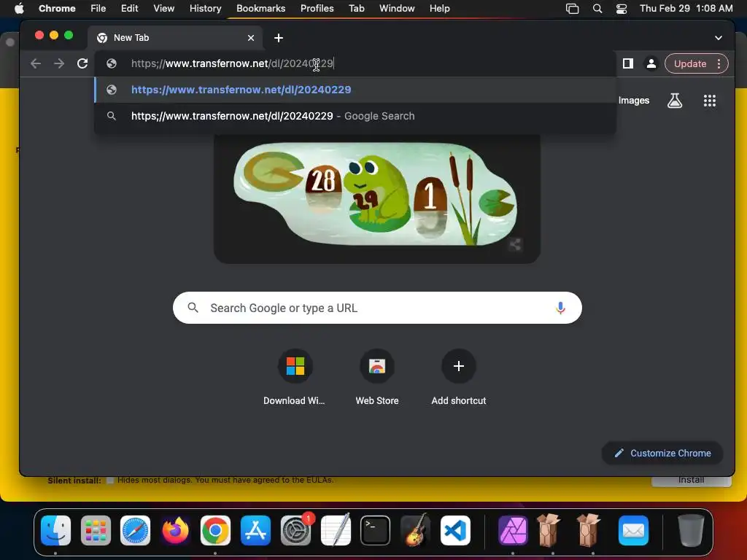The image size is (747, 560).
Task: Tick the Silent install checkbox behind Chrome
Action: pos(110,480)
